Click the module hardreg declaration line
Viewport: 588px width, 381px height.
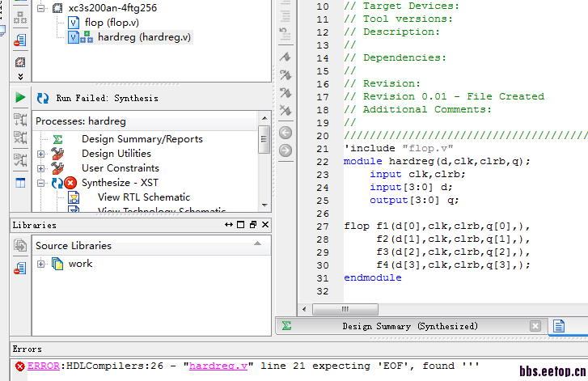(438, 161)
